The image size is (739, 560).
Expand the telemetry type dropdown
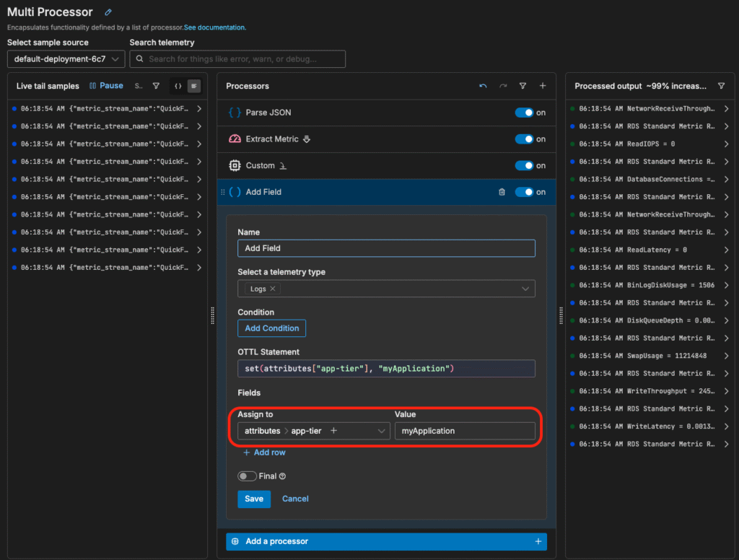pos(525,289)
